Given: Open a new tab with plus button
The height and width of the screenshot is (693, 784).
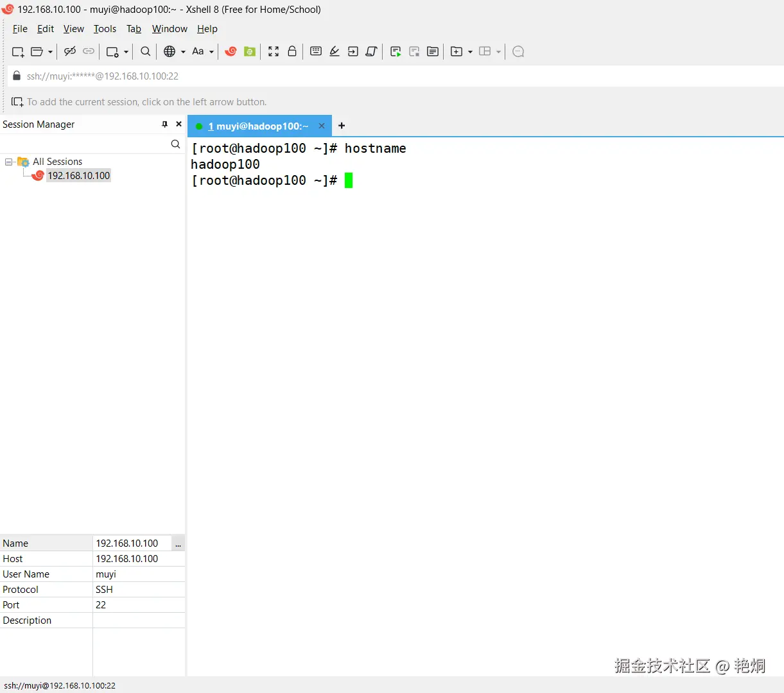Looking at the screenshot, I should pos(342,126).
